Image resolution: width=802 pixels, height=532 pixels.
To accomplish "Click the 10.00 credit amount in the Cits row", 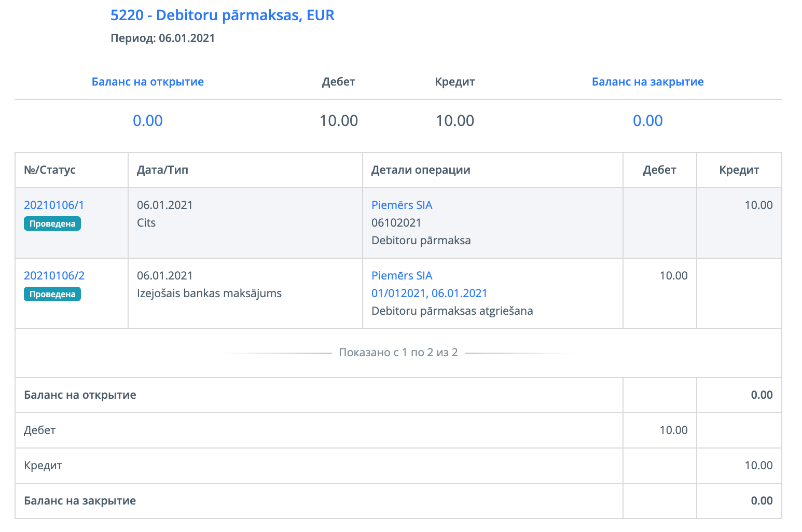I will [x=758, y=205].
